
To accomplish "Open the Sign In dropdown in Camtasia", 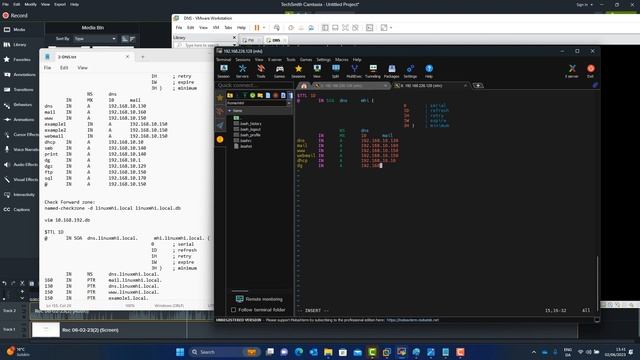I will click(584, 4).
